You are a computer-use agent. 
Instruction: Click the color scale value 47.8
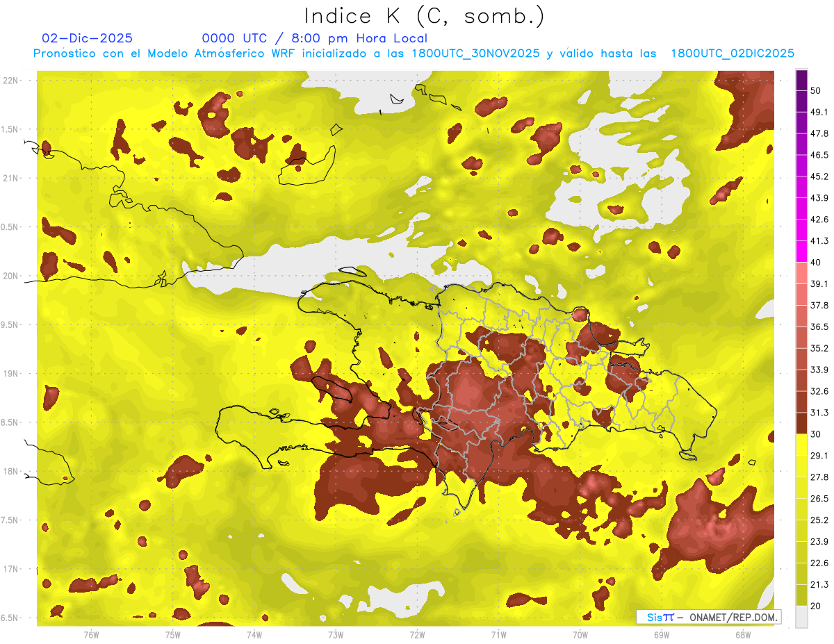click(819, 133)
